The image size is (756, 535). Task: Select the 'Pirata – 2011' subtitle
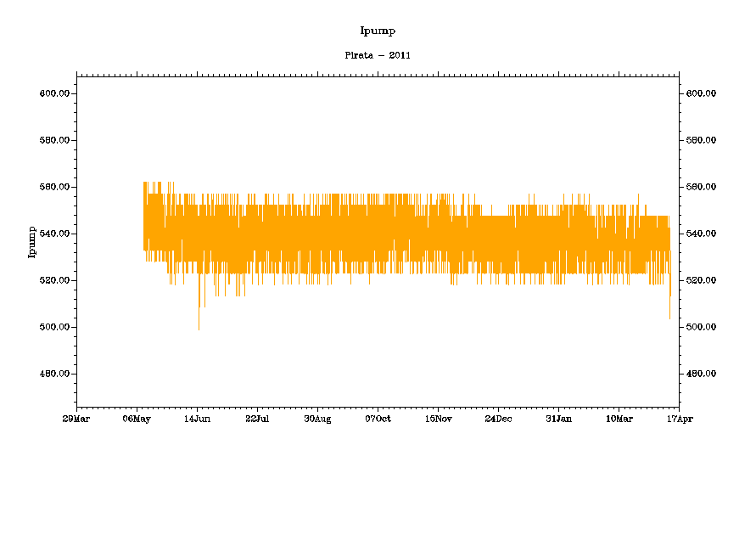pyautogui.click(x=378, y=55)
